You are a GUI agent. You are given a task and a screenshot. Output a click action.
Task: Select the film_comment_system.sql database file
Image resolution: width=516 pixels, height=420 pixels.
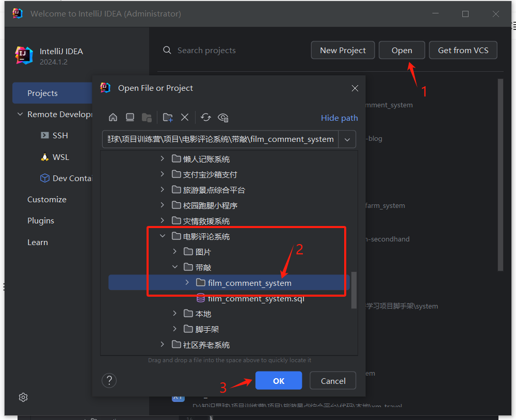click(x=250, y=299)
